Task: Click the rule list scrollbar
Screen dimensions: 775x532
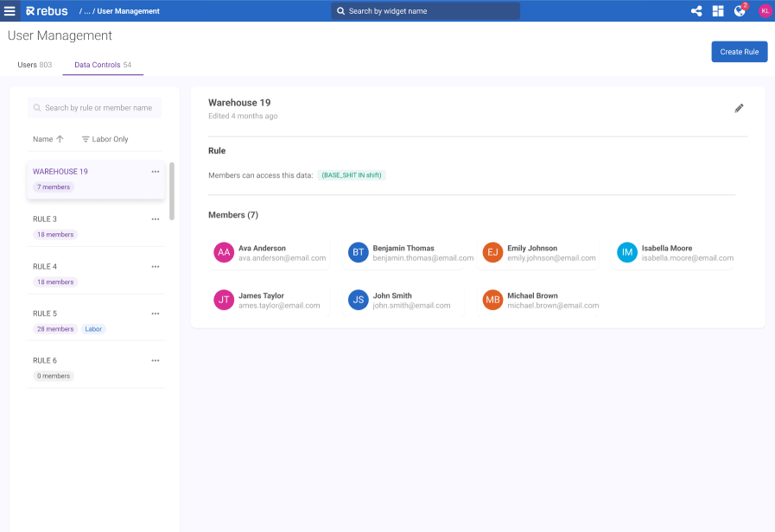Action: (172, 190)
